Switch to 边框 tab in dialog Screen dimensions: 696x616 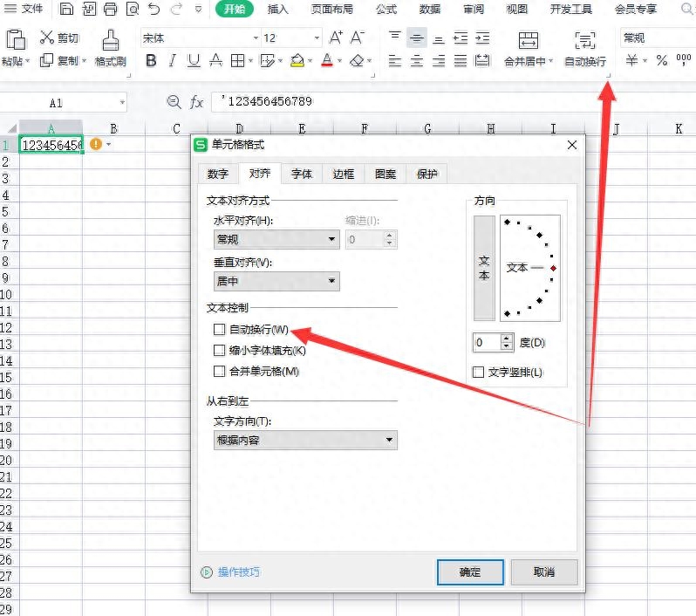(344, 174)
